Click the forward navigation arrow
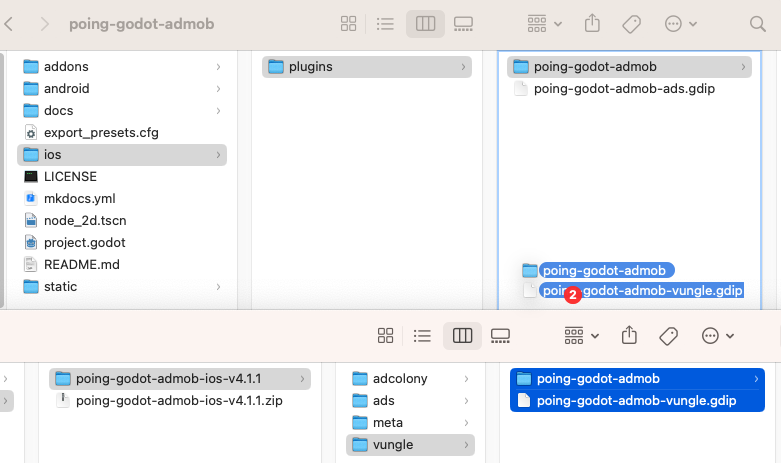The height and width of the screenshot is (463, 781). pyautogui.click(x=45, y=23)
